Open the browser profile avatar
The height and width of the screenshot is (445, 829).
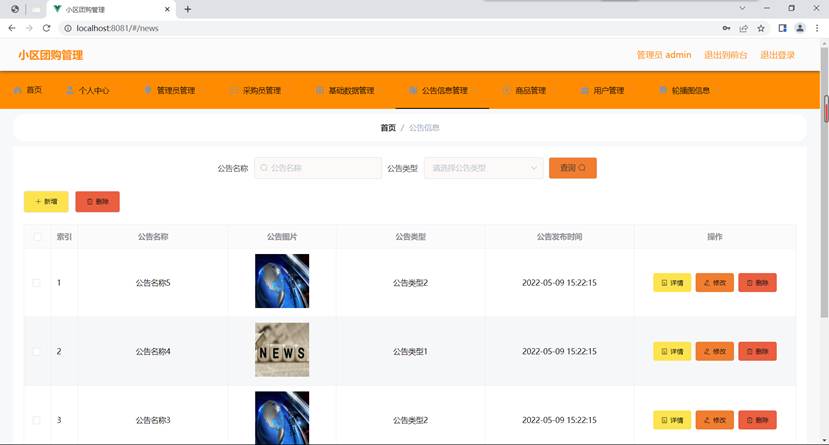tap(800, 28)
